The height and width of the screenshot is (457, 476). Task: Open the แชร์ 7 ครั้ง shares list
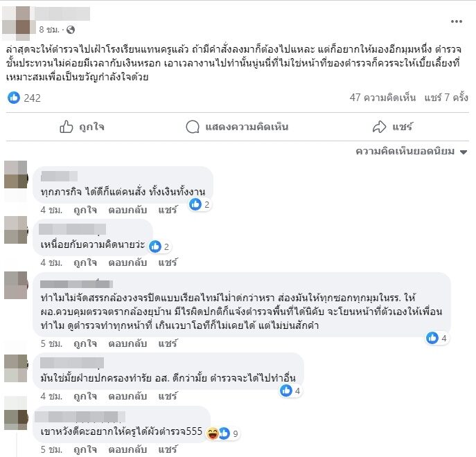(x=446, y=98)
